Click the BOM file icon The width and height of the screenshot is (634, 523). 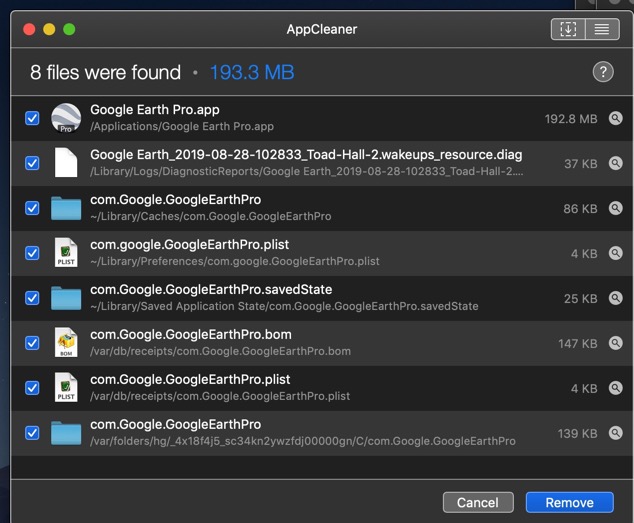(66, 342)
